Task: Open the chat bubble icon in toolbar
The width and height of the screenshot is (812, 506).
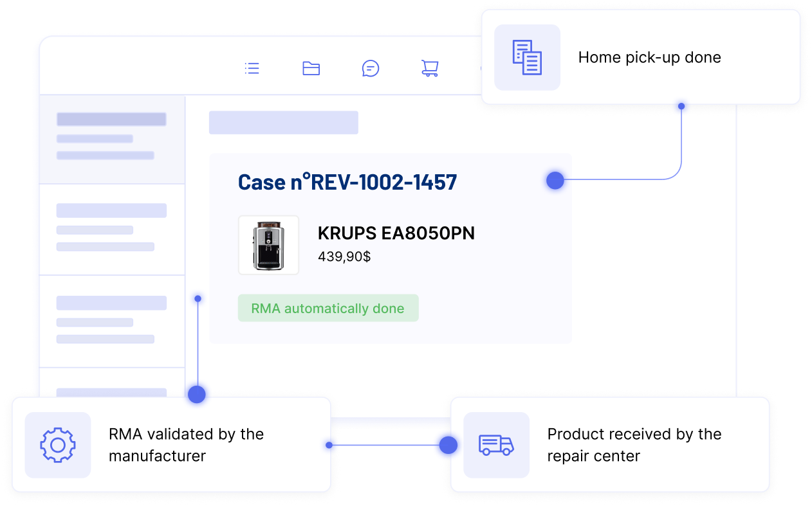Action: pyautogui.click(x=371, y=68)
